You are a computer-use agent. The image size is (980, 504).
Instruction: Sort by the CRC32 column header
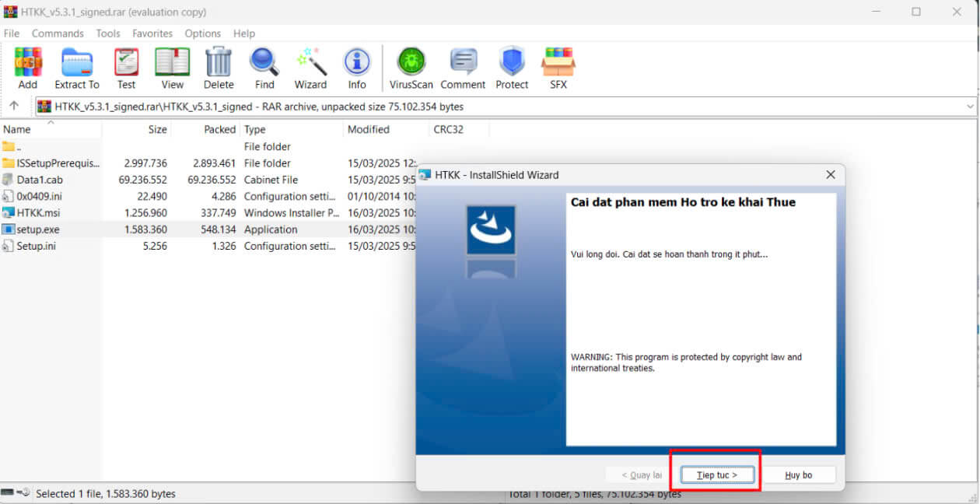459,129
